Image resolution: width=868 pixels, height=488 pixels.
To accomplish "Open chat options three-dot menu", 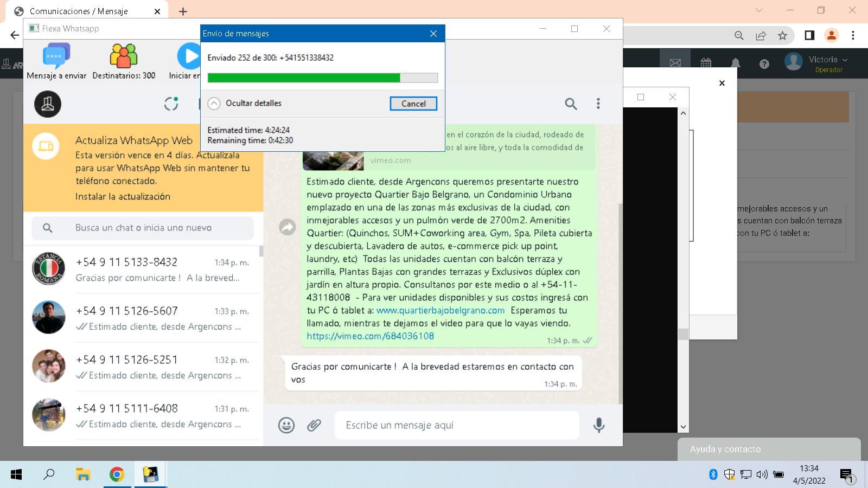I will tap(598, 104).
